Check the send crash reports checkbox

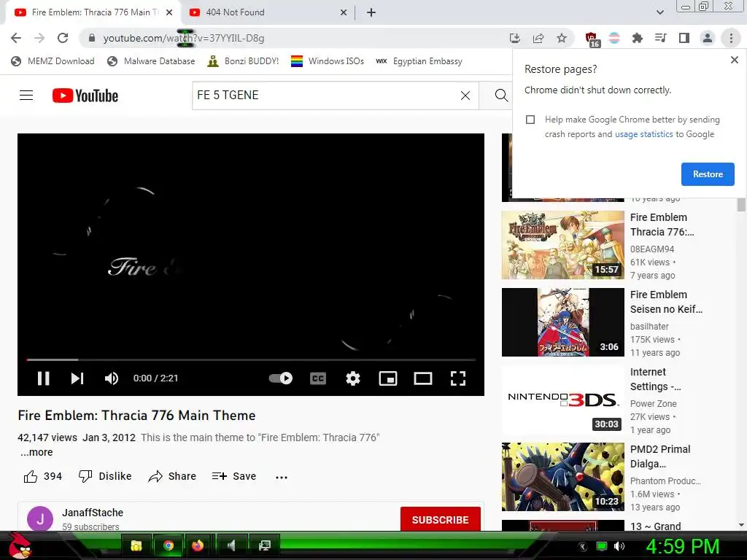tap(530, 120)
